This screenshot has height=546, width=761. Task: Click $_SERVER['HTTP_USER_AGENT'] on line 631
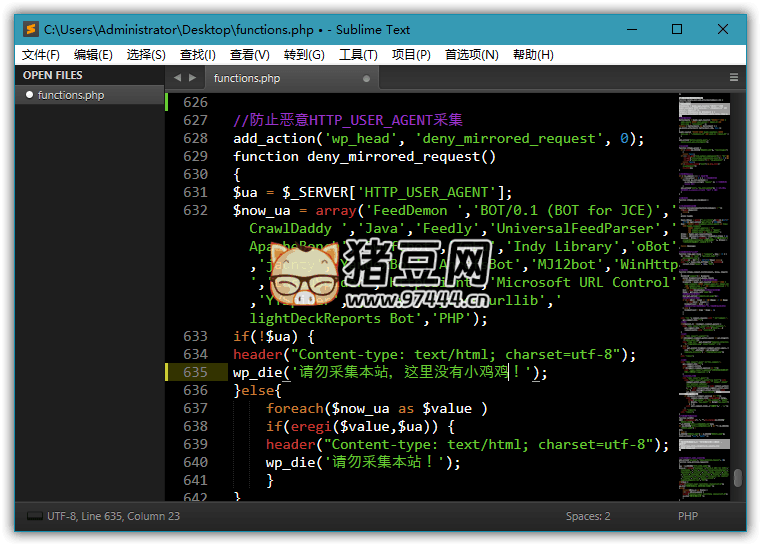[x=393, y=193]
